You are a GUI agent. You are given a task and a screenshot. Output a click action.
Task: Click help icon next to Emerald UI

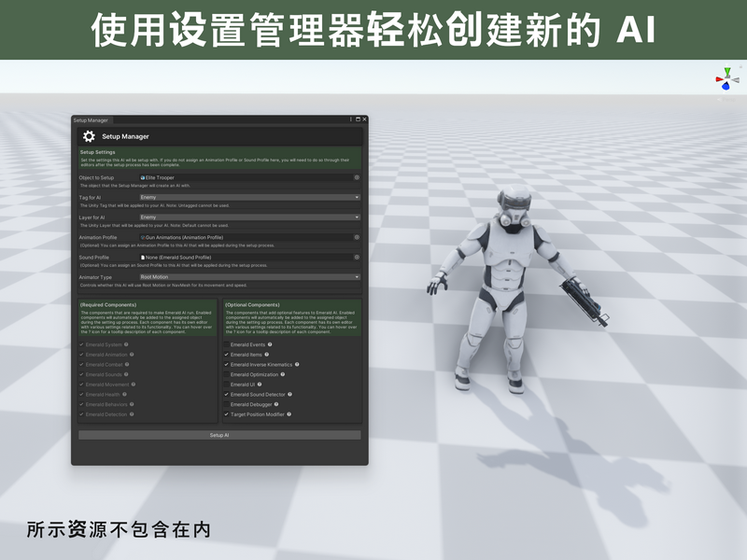(x=260, y=385)
